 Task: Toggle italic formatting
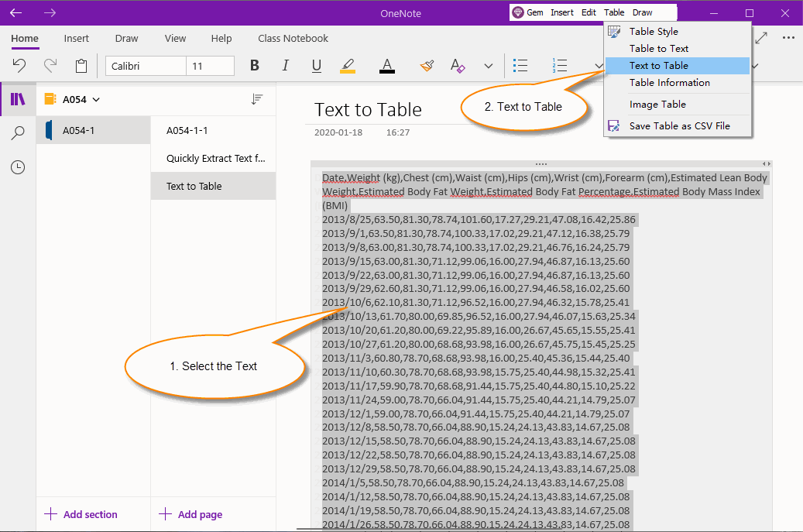click(285, 66)
